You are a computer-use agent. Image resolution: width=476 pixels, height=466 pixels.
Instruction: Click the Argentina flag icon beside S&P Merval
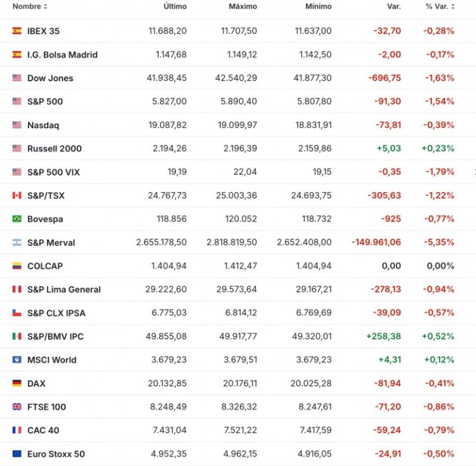coord(17,242)
